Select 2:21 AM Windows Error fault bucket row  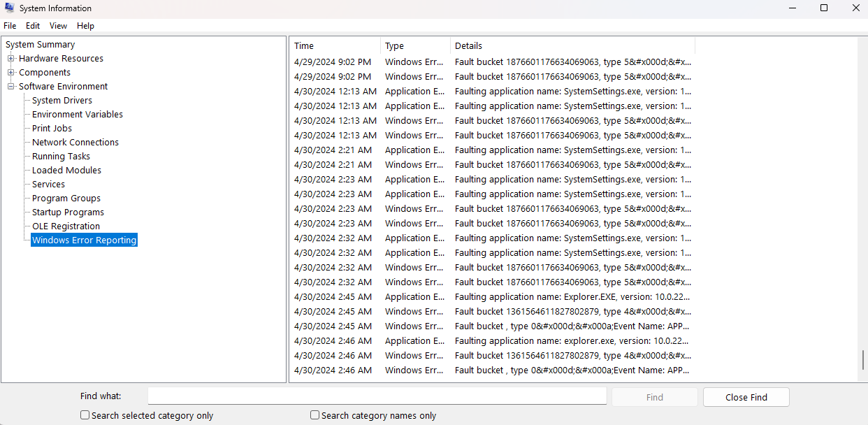(x=492, y=165)
